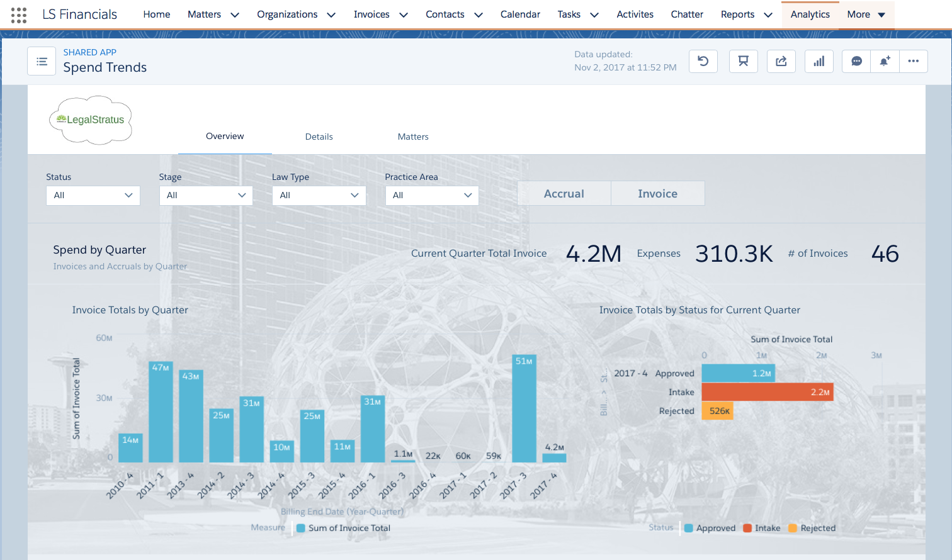Click the 51M bar for 2017-3

[x=524, y=409]
